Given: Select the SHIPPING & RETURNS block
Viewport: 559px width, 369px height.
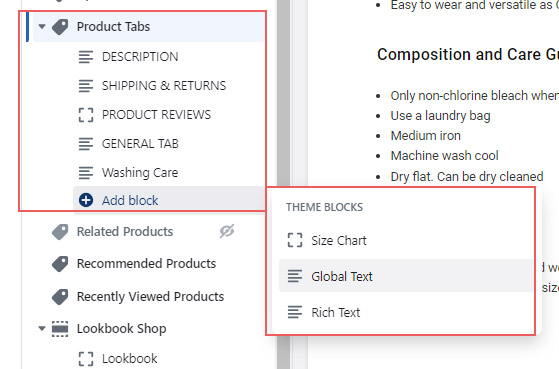Looking at the screenshot, I should click(x=164, y=86).
